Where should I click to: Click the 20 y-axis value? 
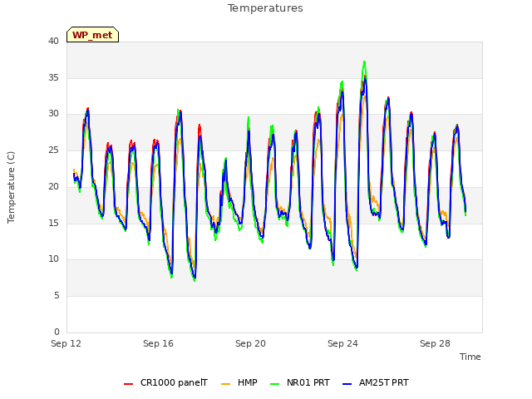[x=53, y=186]
